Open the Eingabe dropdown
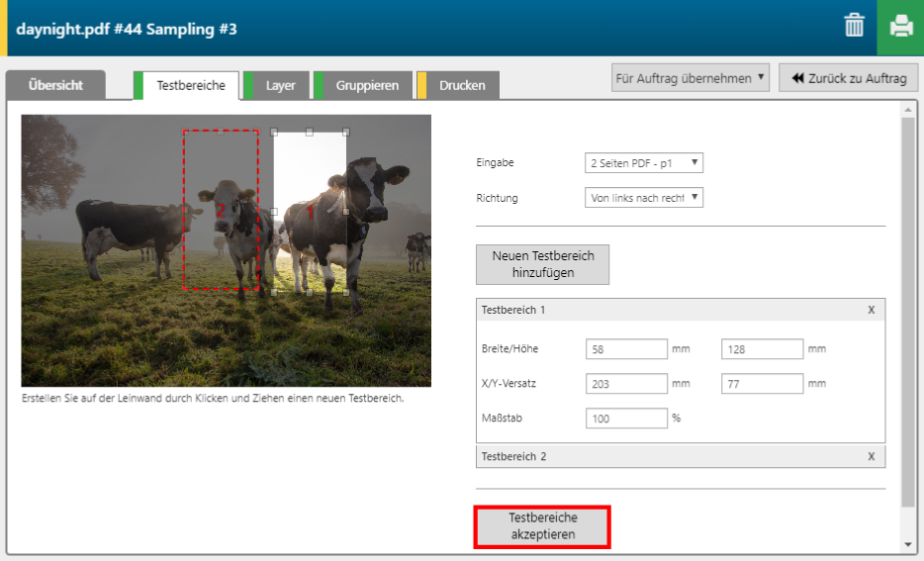 pos(644,162)
